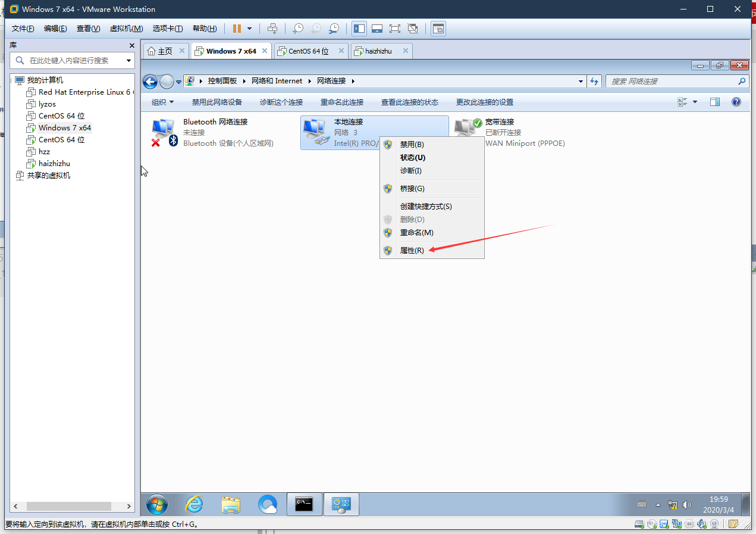
Task: Open the 查看(V) menu
Action: coord(88,29)
